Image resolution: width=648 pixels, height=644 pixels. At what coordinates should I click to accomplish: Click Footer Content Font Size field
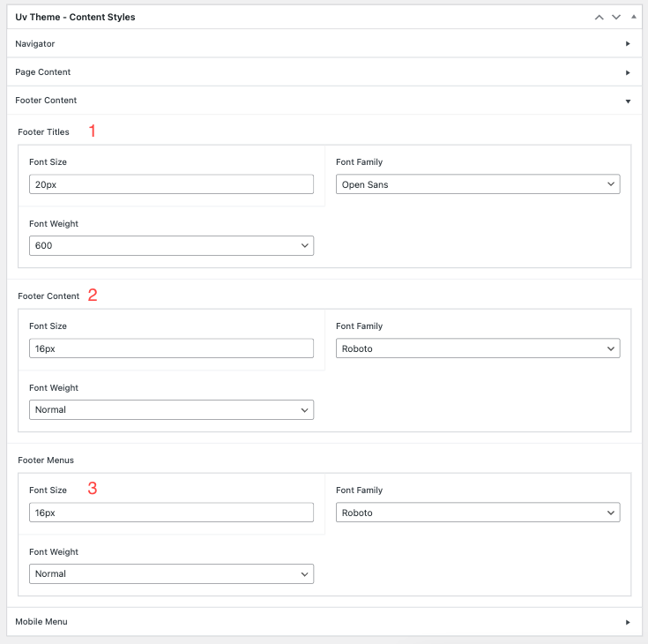pyautogui.click(x=171, y=348)
